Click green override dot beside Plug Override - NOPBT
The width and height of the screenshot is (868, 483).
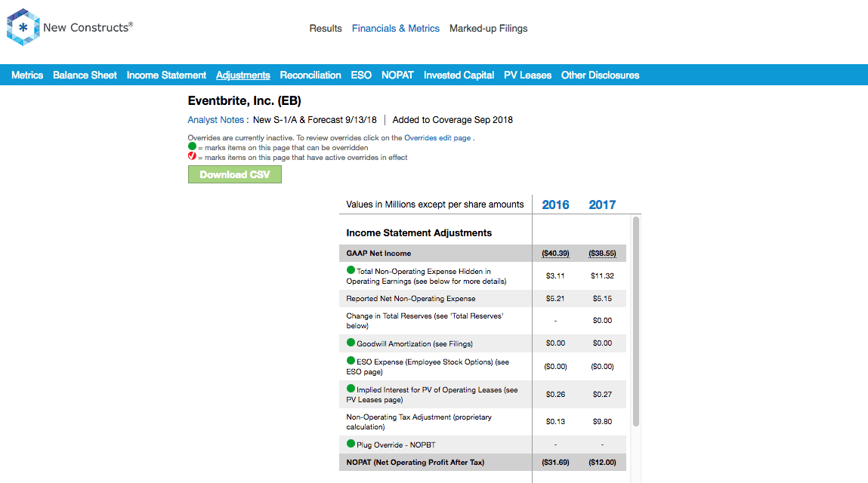(x=351, y=444)
